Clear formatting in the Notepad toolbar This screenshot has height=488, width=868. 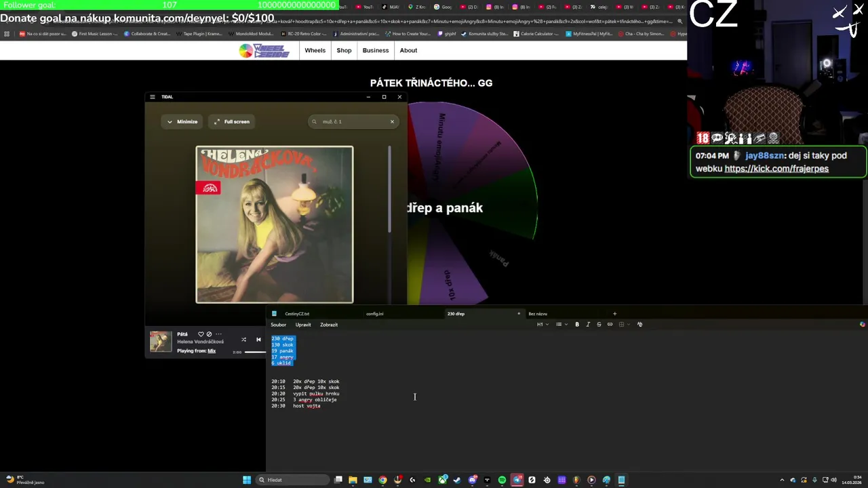click(639, 325)
